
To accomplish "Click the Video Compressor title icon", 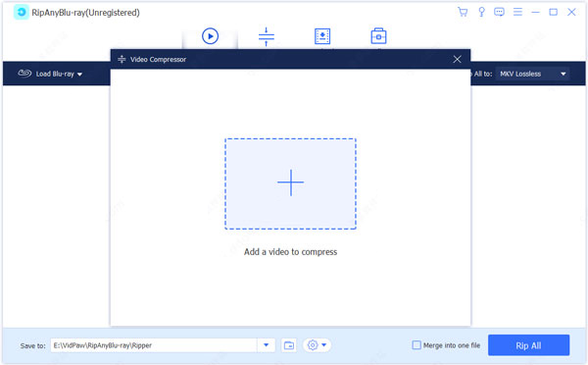I will (122, 59).
